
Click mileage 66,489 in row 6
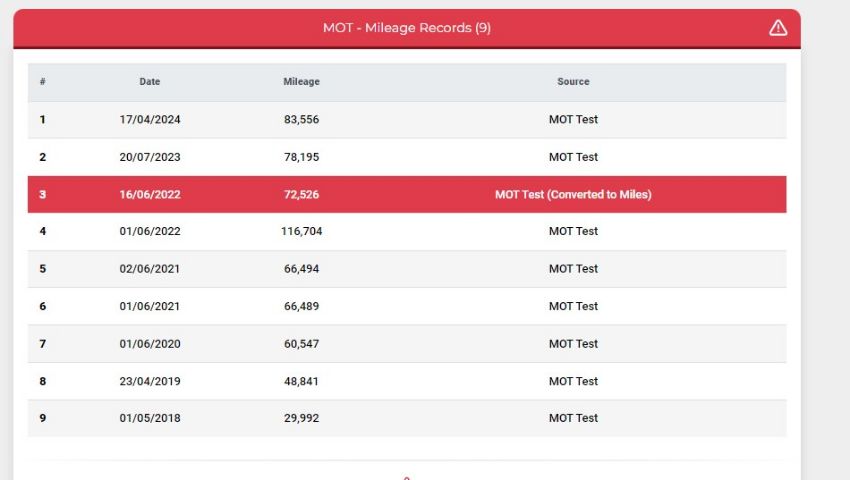[301, 306]
